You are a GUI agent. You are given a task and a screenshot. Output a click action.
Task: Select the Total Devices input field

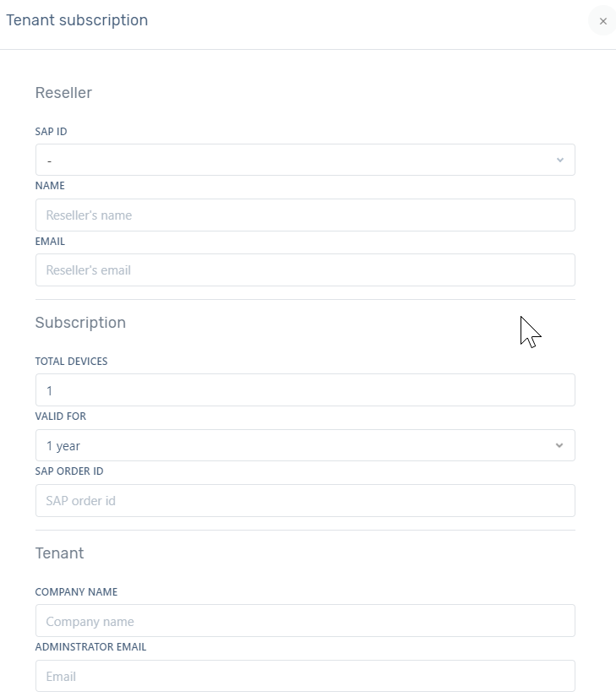pyautogui.click(x=304, y=390)
